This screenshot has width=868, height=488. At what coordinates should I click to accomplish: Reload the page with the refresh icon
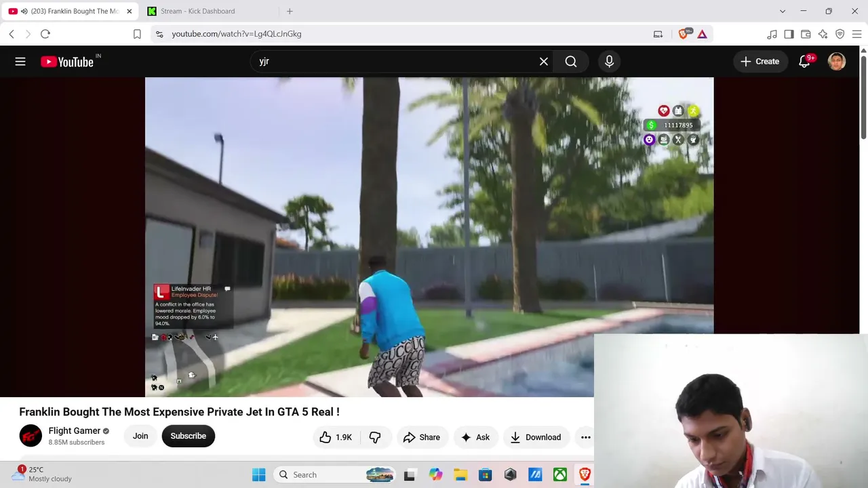[45, 34]
